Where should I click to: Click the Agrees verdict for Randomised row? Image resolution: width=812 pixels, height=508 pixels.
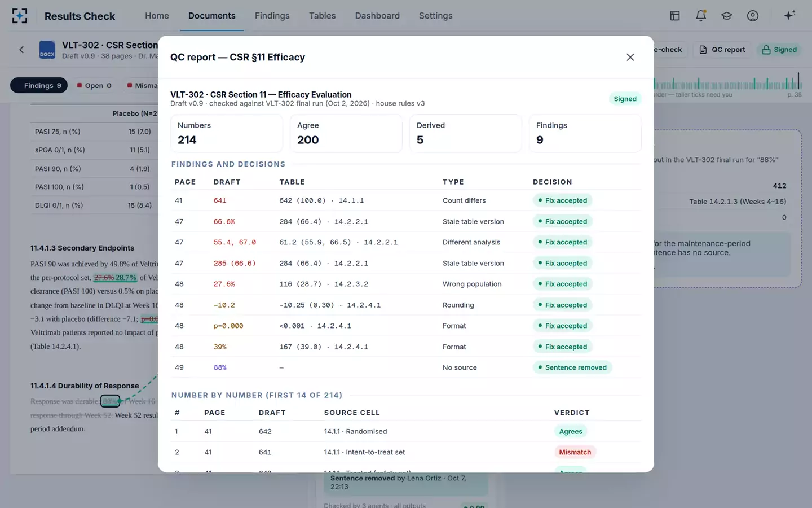tap(571, 431)
